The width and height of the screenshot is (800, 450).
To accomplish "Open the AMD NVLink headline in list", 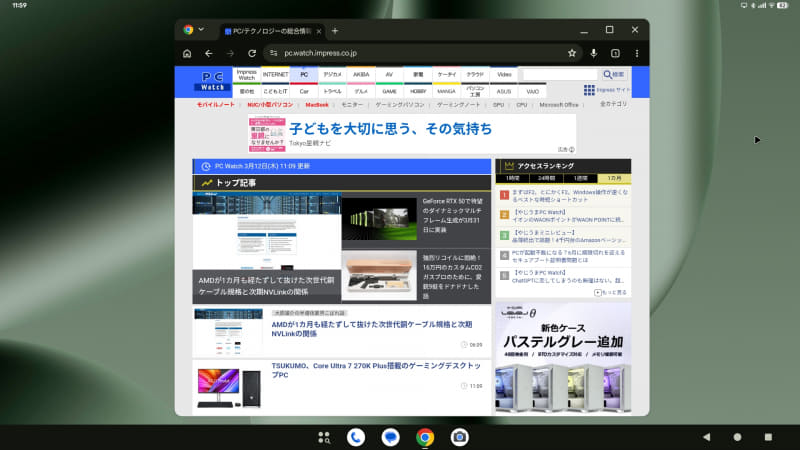I will (372, 329).
